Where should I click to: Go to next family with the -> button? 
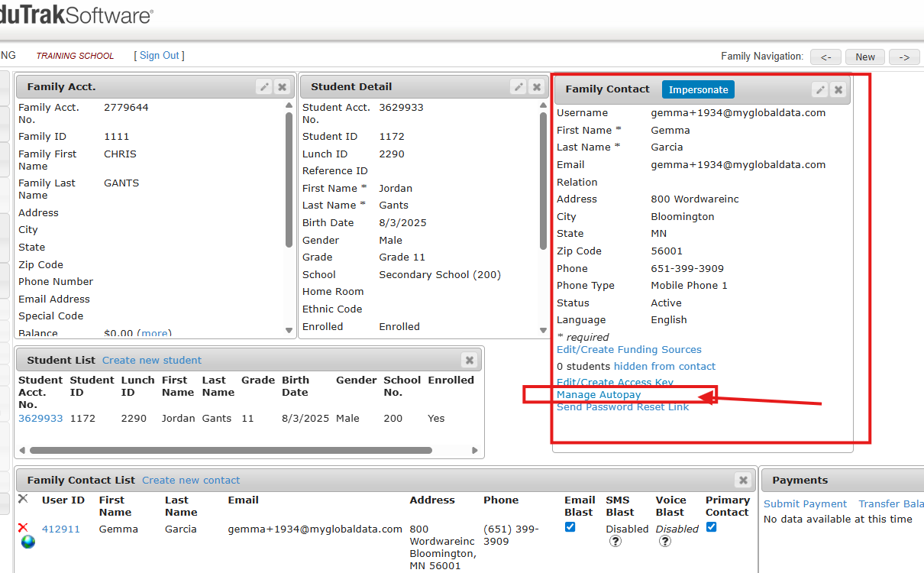tap(905, 57)
